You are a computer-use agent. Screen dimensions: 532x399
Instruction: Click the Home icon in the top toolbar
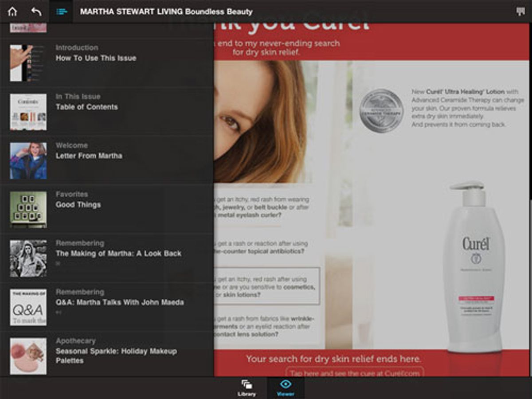pyautogui.click(x=13, y=12)
